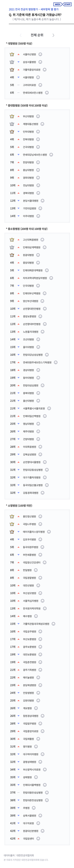Click the home icon beside 한일병원
The height and width of the screenshot is (868, 74).
[36, 570]
